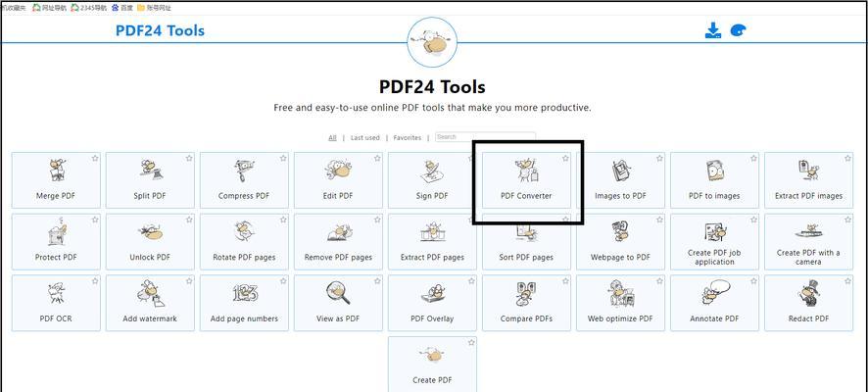Open the Redact PDF tool
Viewport: 868px width, 392px height.
[809, 304]
